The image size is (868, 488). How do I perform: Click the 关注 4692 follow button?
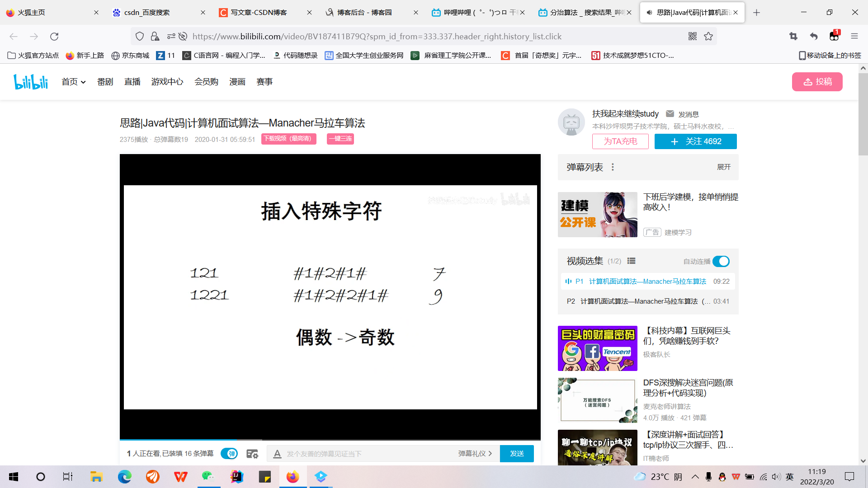click(x=695, y=141)
